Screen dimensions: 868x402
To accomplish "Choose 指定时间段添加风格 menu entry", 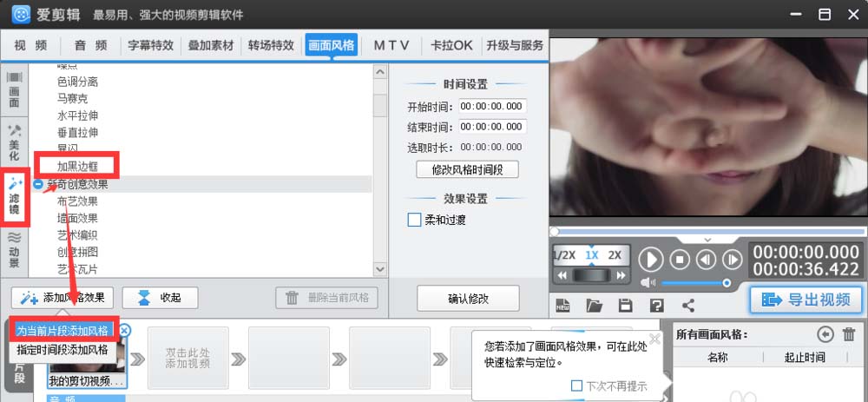I will click(x=62, y=350).
